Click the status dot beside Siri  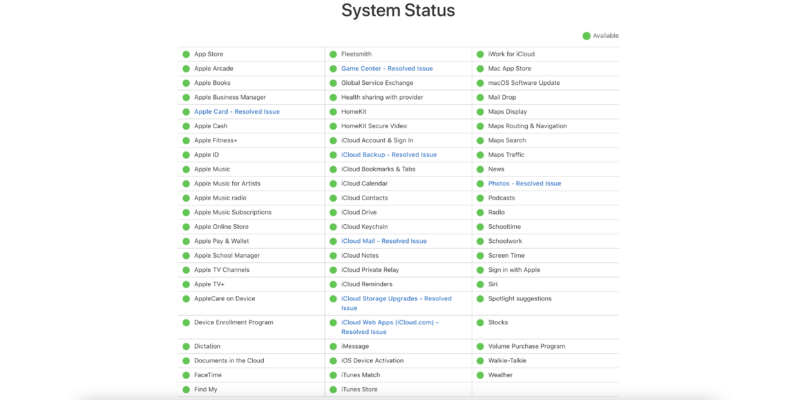pos(480,284)
